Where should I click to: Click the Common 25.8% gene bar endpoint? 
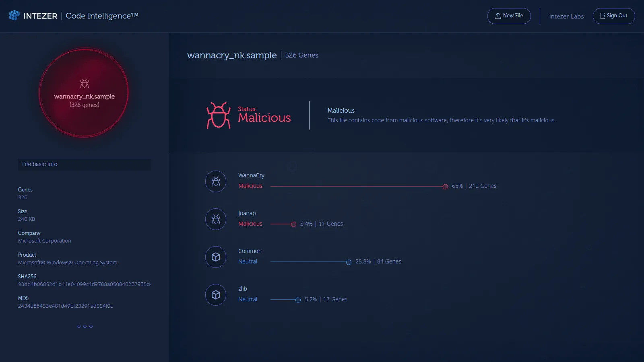pyautogui.click(x=349, y=262)
